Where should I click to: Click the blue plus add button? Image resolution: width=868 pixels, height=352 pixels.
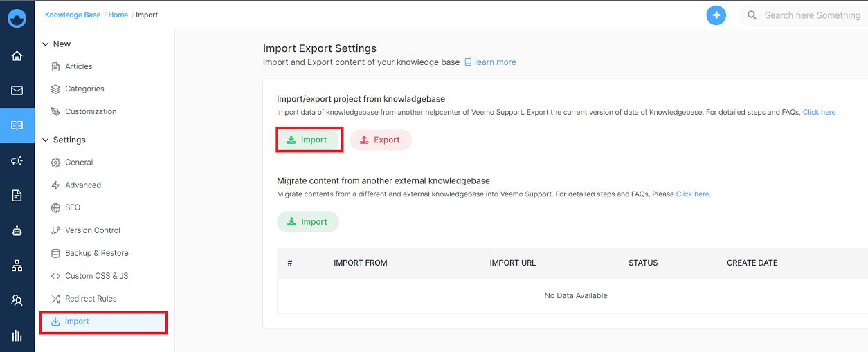(x=716, y=15)
